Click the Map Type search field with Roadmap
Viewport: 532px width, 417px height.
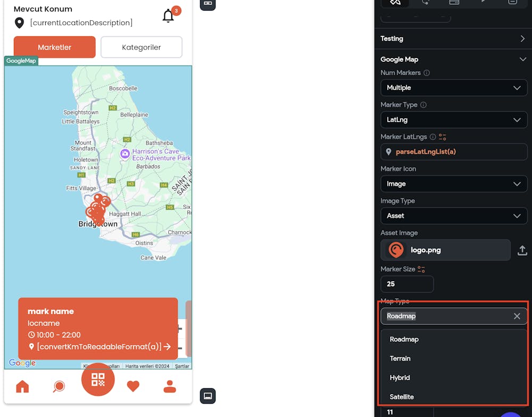click(454, 316)
